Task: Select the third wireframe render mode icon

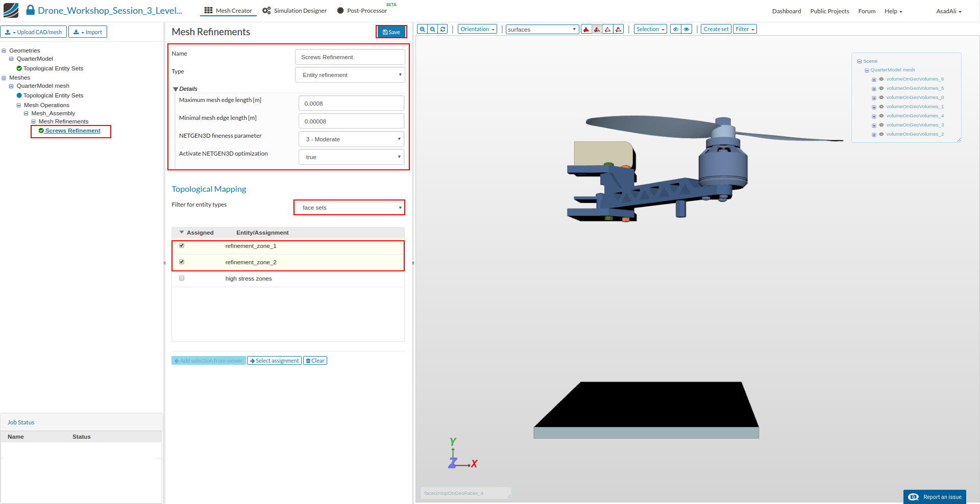Action: (x=608, y=29)
